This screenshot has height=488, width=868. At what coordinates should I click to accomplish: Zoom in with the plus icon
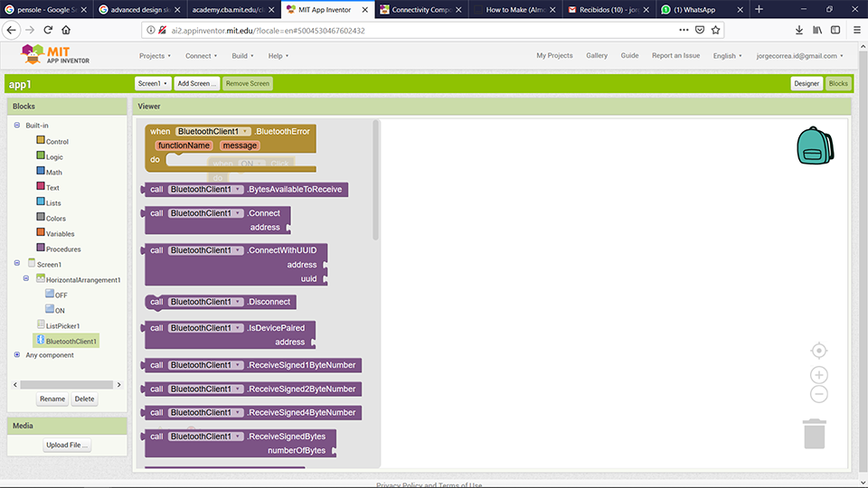[819, 375]
